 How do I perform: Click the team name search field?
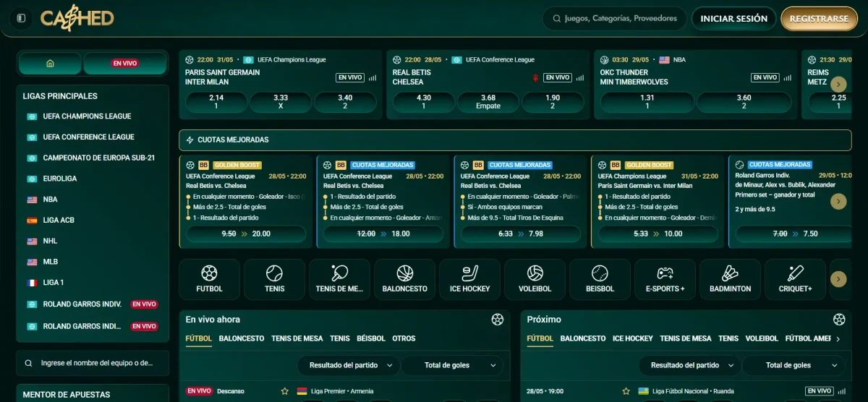click(93, 363)
